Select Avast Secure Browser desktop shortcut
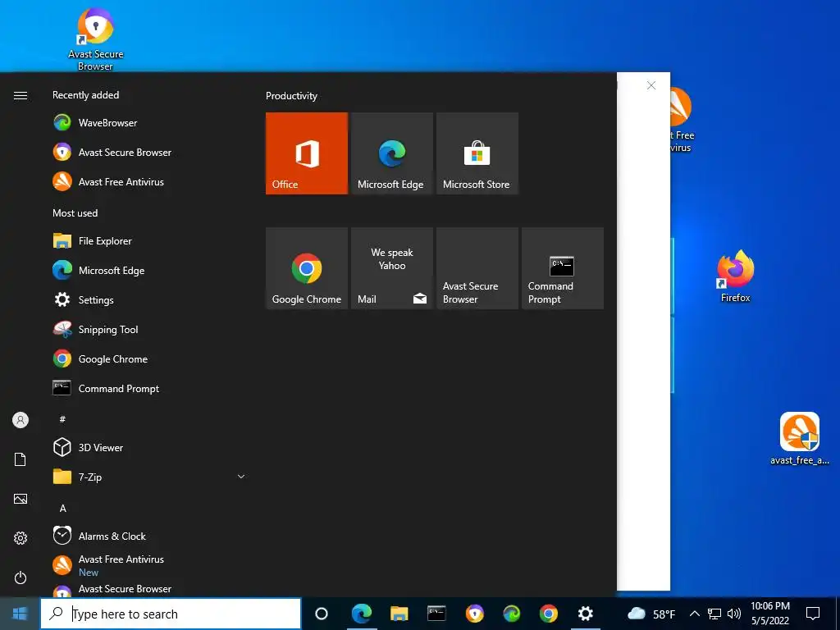The image size is (840, 630). tap(95, 39)
